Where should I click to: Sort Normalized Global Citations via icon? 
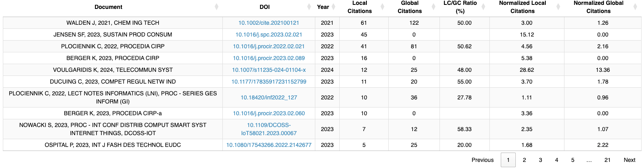tap(635, 7)
